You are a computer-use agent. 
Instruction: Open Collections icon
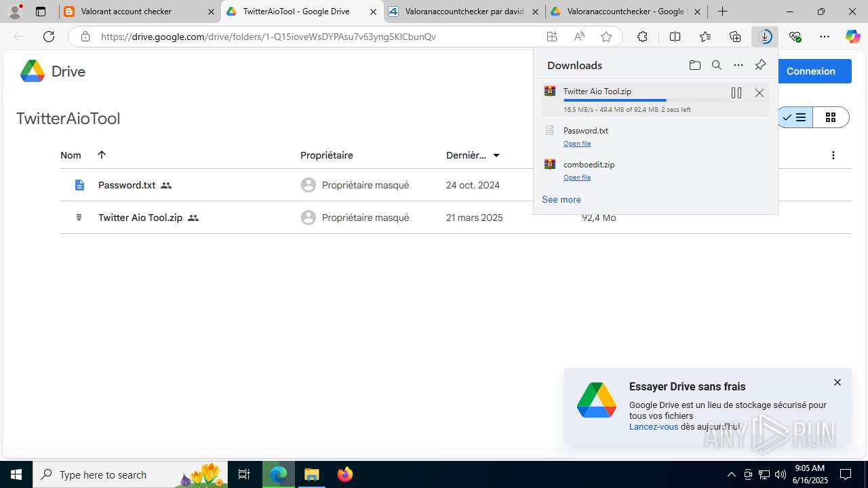735,37
